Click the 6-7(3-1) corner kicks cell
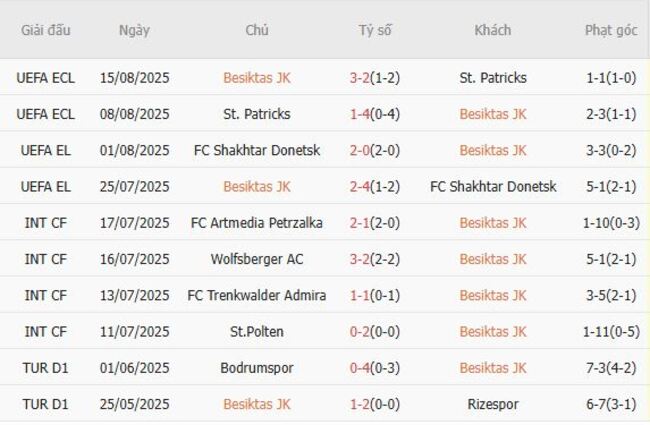The height and width of the screenshot is (425, 650). click(611, 404)
